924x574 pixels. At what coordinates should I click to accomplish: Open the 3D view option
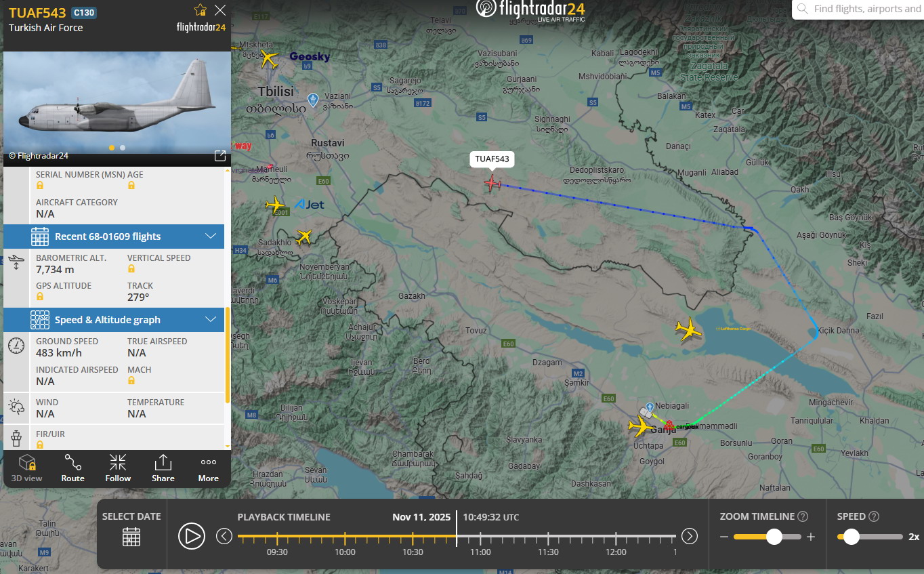(27, 468)
